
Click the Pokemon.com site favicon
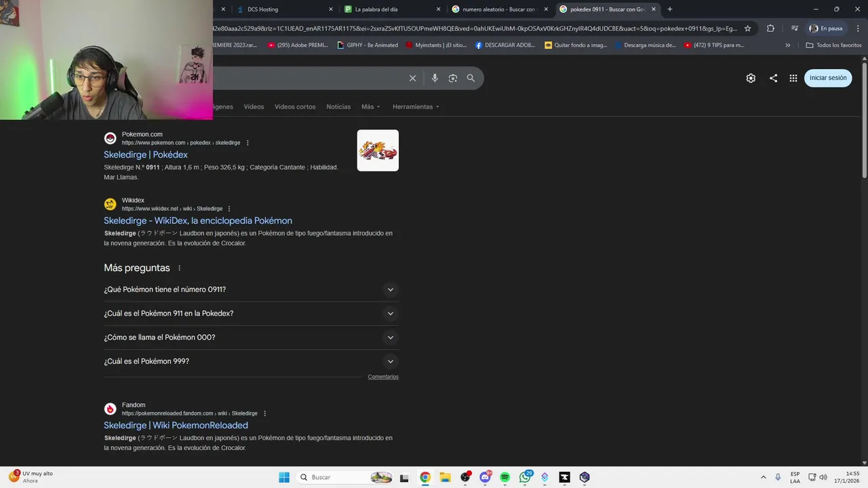[x=110, y=138]
